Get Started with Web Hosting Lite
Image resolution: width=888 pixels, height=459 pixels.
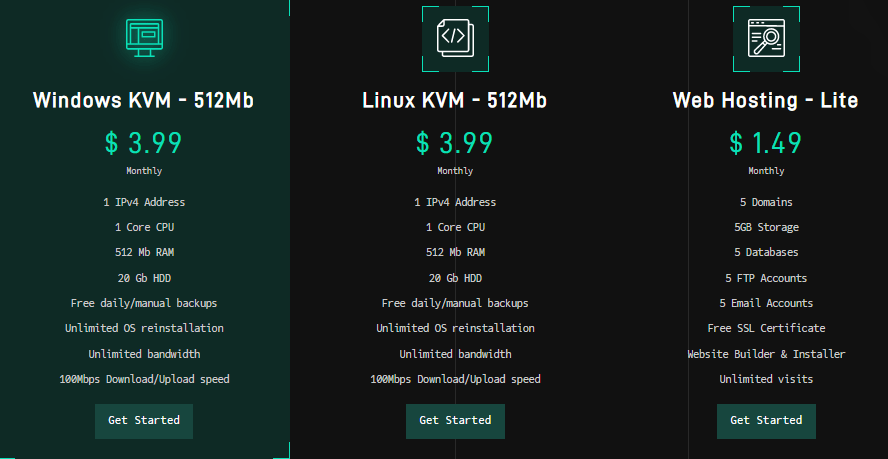tap(766, 421)
